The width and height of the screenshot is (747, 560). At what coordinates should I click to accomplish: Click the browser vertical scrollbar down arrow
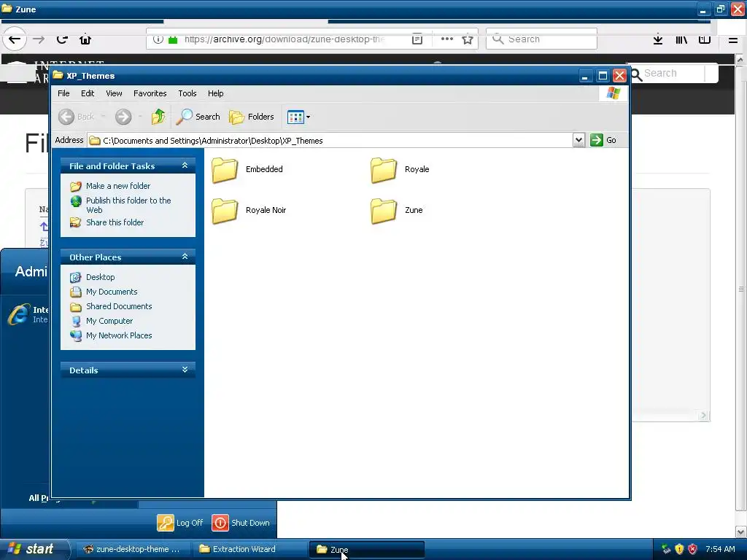741,532
